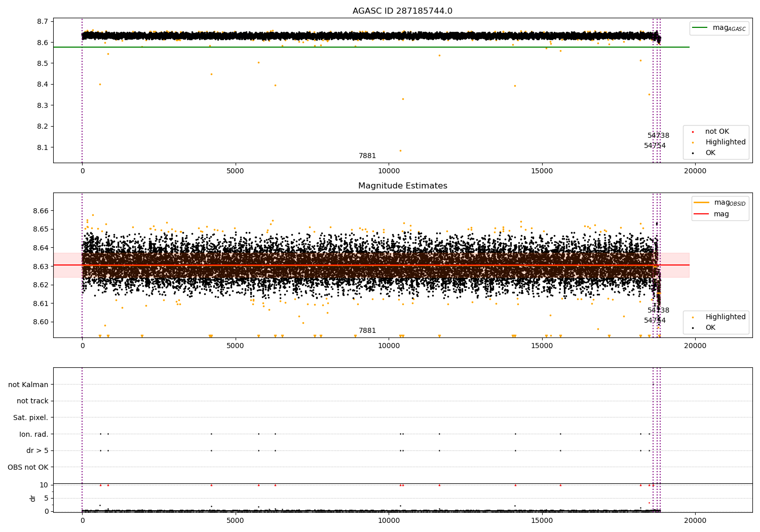Click the 'dr' axis label in bottom plot
The height and width of the screenshot is (532, 760).
click(x=33, y=498)
